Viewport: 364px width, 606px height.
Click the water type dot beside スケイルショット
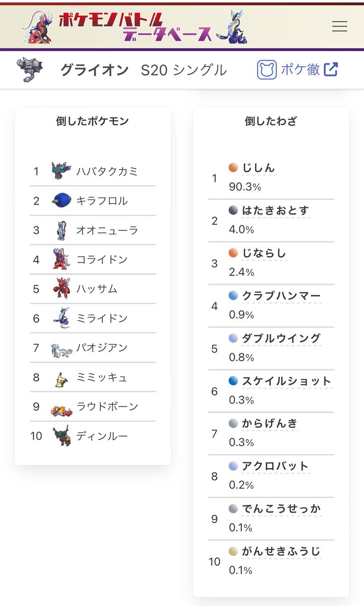(233, 381)
